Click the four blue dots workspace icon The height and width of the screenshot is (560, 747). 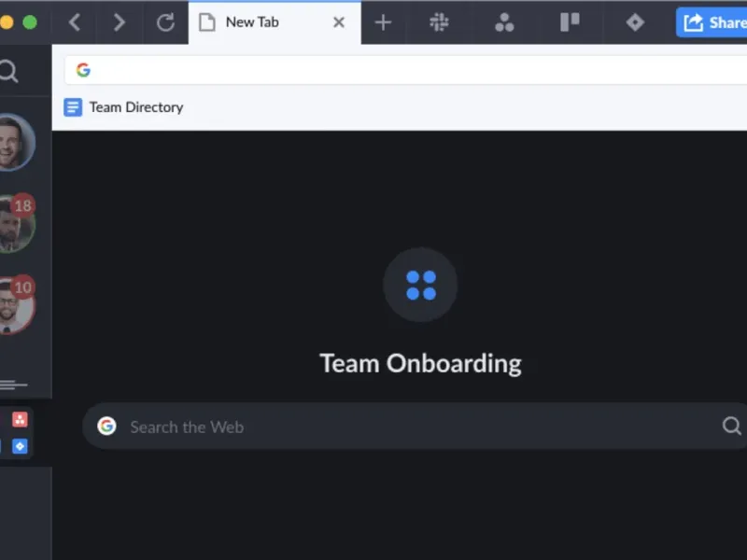421,285
